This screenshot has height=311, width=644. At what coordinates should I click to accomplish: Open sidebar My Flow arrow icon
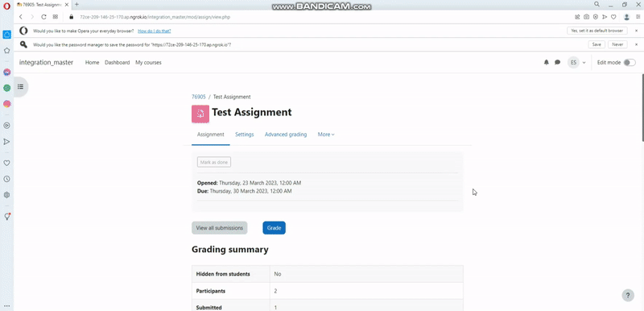pos(6,142)
